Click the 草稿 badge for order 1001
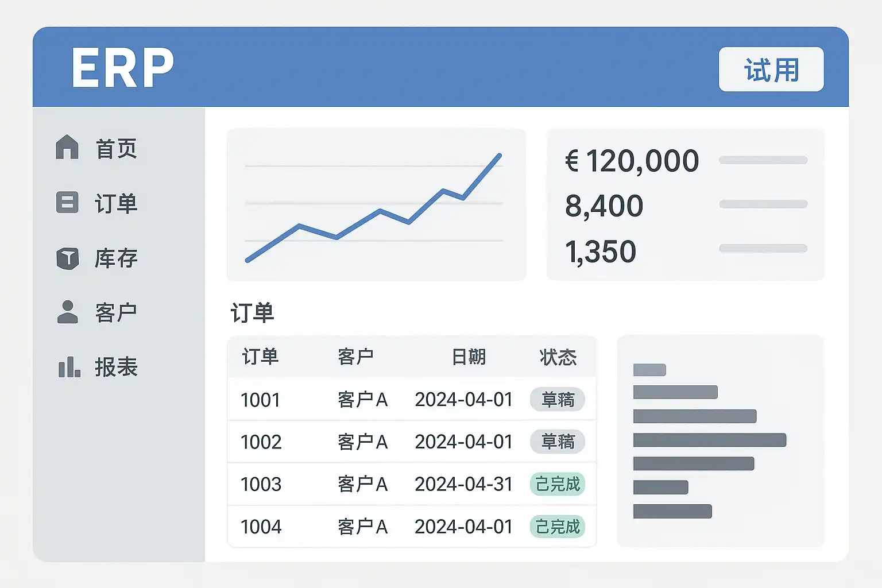 coord(557,400)
